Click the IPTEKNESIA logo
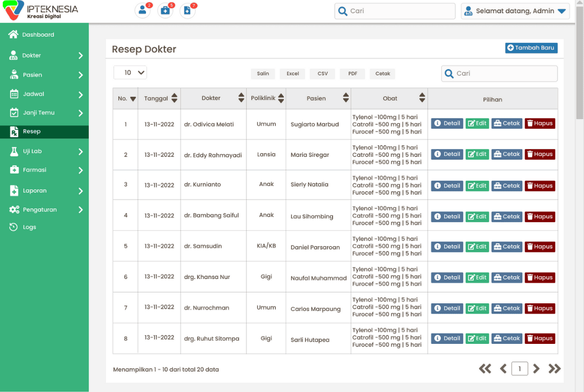 pos(41,11)
